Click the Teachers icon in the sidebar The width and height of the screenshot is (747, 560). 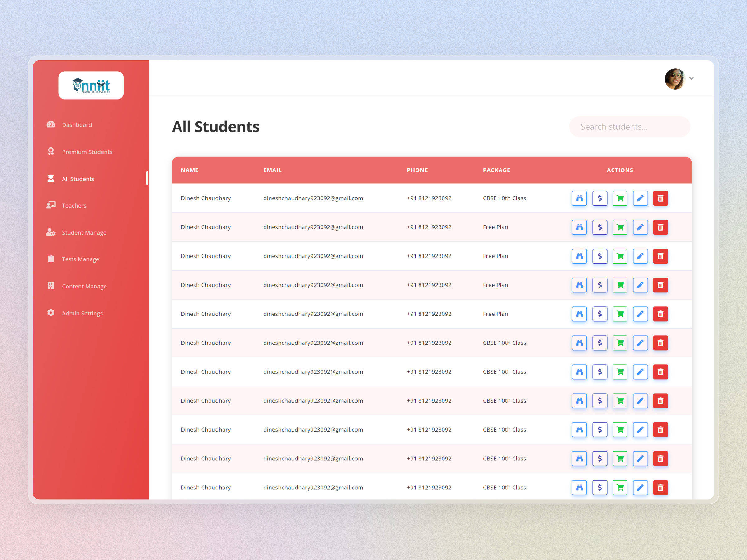click(x=51, y=205)
